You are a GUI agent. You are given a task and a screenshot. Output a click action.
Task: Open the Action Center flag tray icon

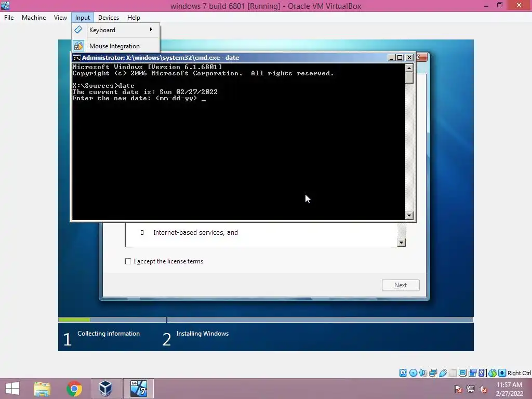pos(458,389)
